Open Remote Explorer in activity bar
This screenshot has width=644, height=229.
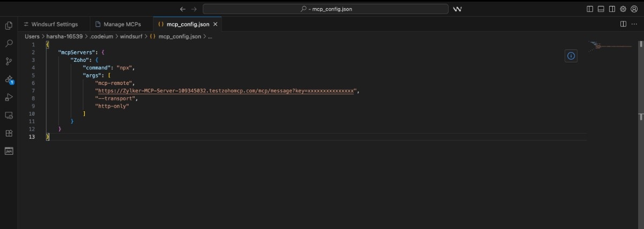click(9, 115)
